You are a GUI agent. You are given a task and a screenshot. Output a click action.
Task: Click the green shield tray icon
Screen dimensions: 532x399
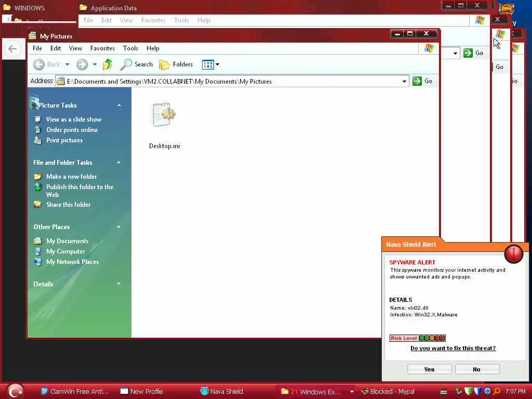click(x=469, y=391)
